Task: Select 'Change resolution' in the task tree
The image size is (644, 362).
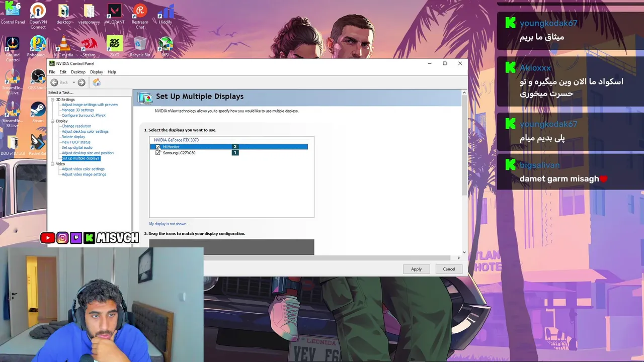Action: coord(76,126)
